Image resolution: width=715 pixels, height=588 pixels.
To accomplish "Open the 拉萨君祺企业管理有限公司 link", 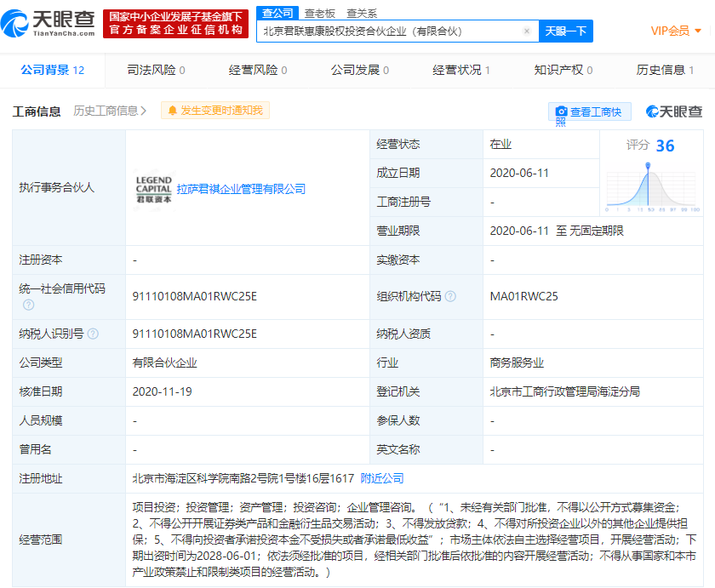I will (x=241, y=189).
